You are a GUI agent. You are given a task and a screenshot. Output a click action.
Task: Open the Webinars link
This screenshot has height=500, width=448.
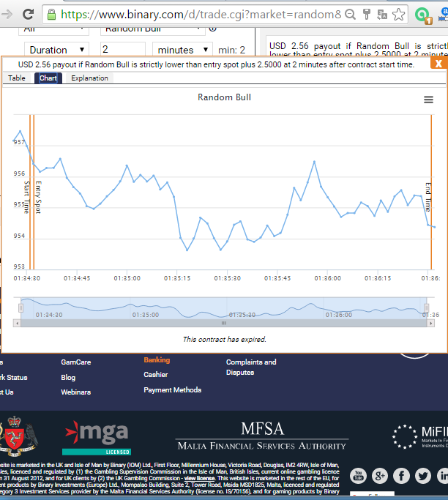click(x=76, y=392)
